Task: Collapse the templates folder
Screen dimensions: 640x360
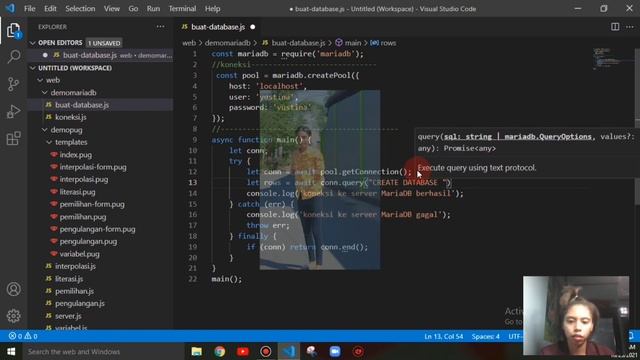Action: click(49, 142)
